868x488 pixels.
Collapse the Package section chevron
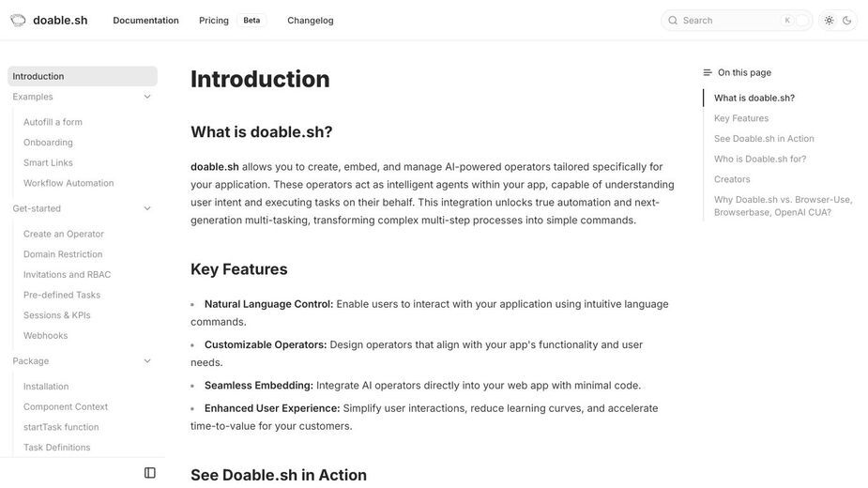click(147, 360)
